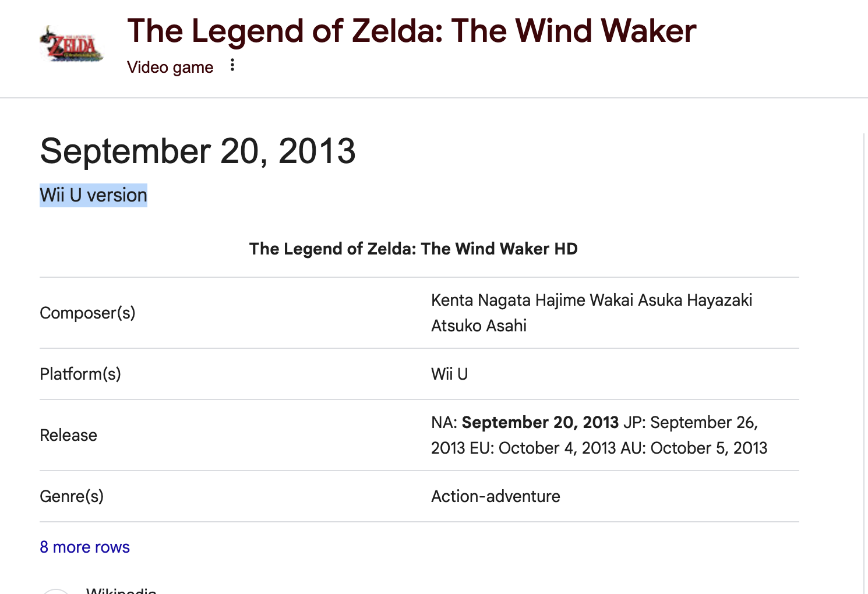The height and width of the screenshot is (594, 868).
Task: Expand the "8 more rows" link
Action: click(x=84, y=547)
